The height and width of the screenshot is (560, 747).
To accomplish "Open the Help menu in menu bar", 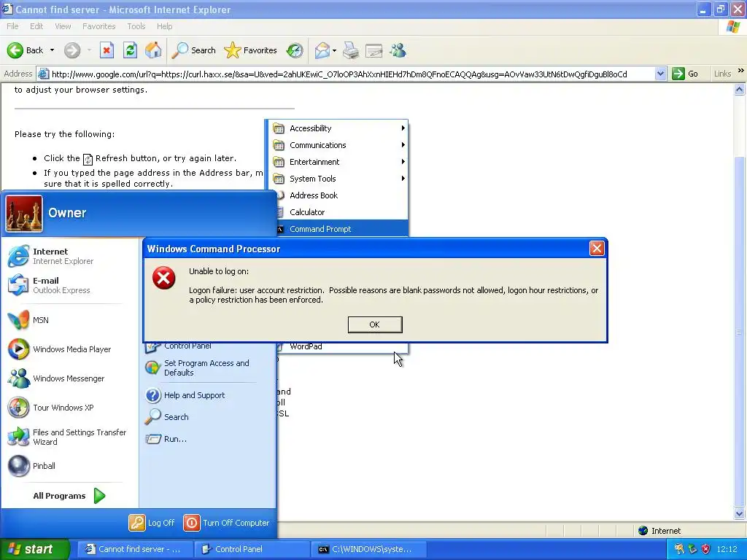I will [x=164, y=26].
